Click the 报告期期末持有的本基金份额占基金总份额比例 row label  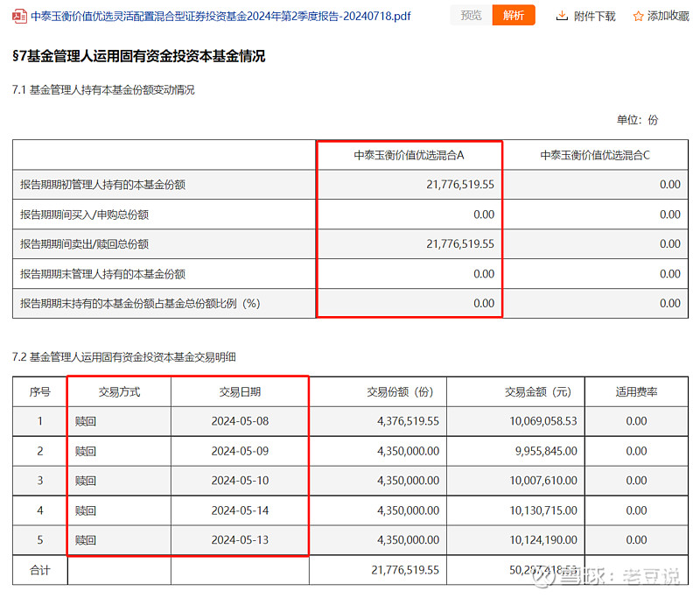click(x=140, y=304)
